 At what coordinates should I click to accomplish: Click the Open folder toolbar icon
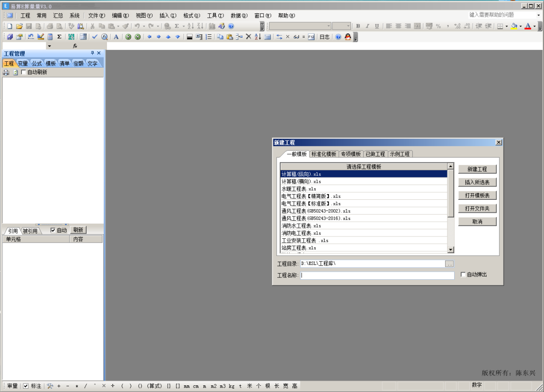(19, 26)
